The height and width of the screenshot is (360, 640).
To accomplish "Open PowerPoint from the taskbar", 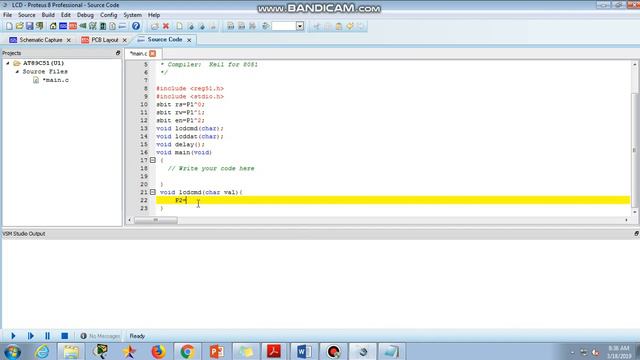I will pos(216,352).
